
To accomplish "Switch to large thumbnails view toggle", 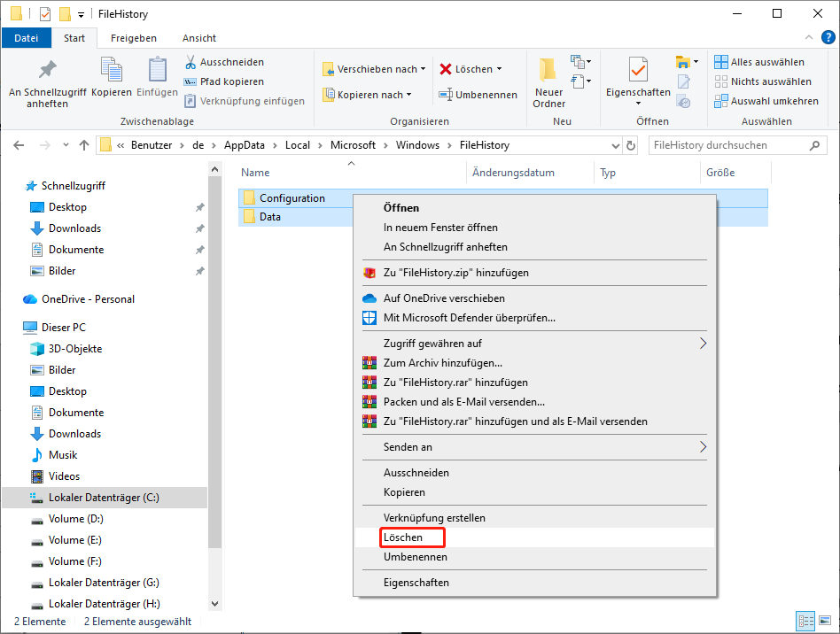I will (x=823, y=621).
